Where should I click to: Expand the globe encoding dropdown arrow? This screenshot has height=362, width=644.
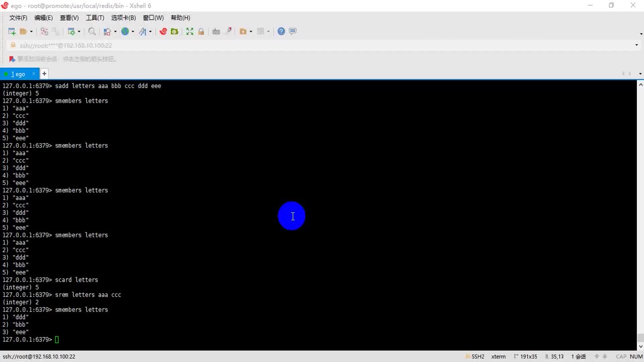pyautogui.click(x=133, y=32)
